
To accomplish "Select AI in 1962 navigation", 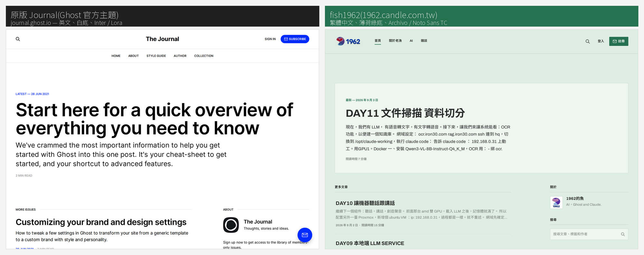I will coord(411,41).
